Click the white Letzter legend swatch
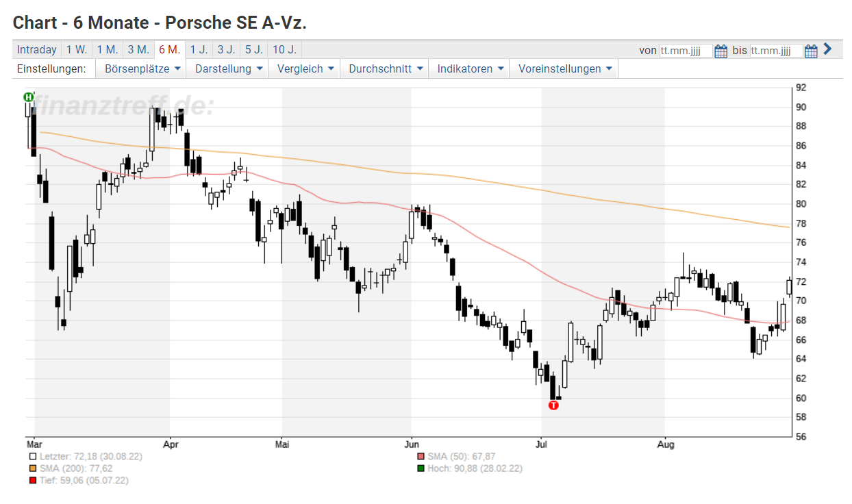The height and width of the screenshot is (504, 852). tap(32, 456)
